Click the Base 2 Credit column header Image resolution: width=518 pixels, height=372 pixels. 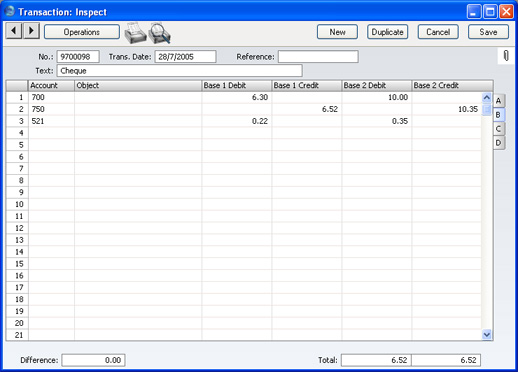pyautogui.click(x=452, y=85)
